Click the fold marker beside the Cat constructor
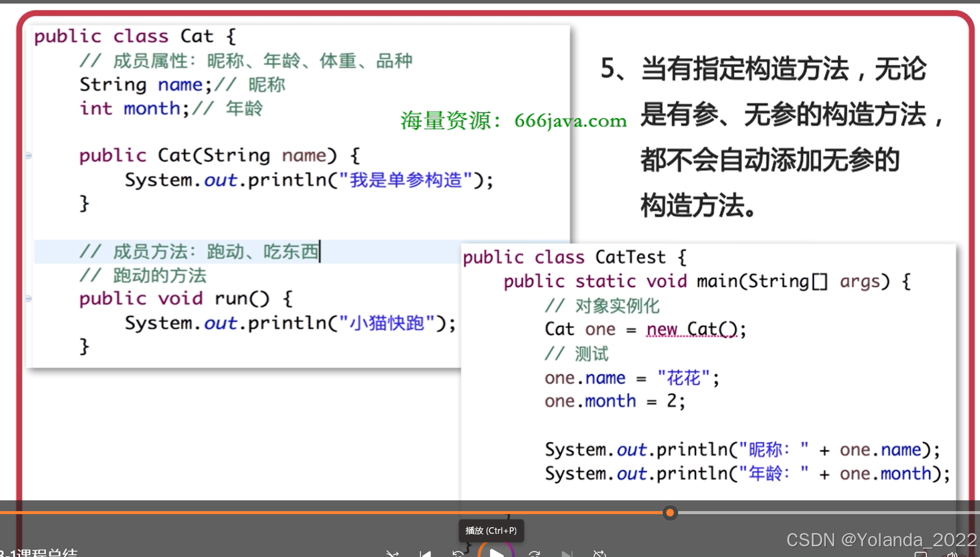Image resolution: width=980 pixels, height=557 pixels. click(x=28, y=155)
